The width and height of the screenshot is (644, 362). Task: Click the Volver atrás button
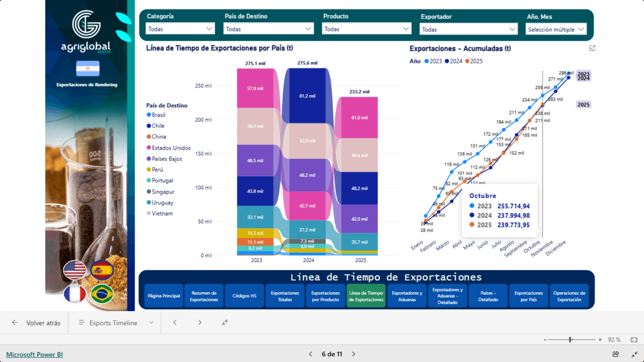click(36, 323)
